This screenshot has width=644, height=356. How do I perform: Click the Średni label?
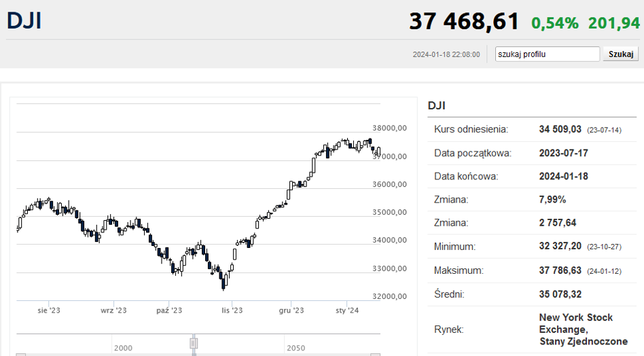click(449, 294)
